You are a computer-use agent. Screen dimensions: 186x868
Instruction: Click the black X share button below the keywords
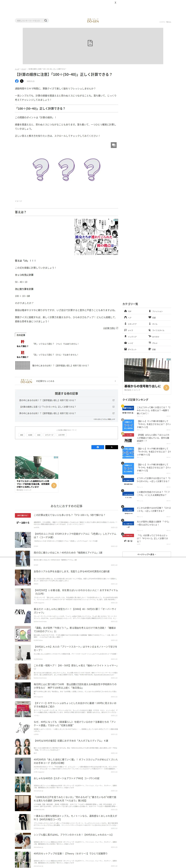click(112, 447)
